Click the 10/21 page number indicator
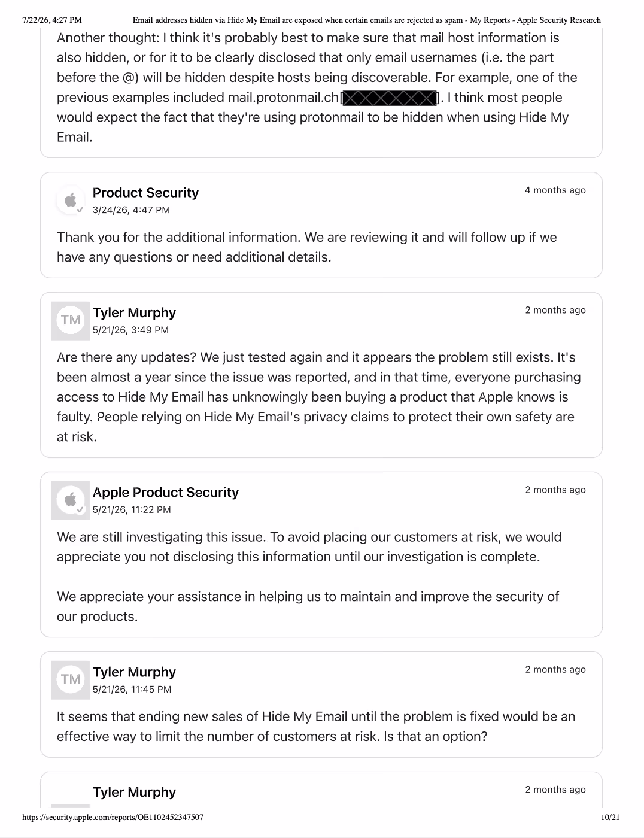Image resolution: width=644 pixels, height=838 pixels. [610, 817]
